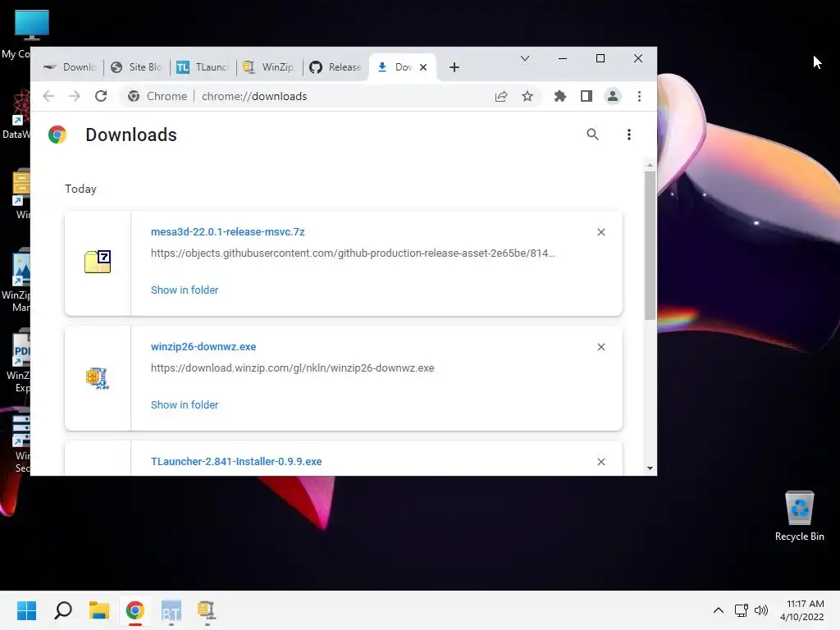Open the WinZip taskbar icon

pos(207,610)
